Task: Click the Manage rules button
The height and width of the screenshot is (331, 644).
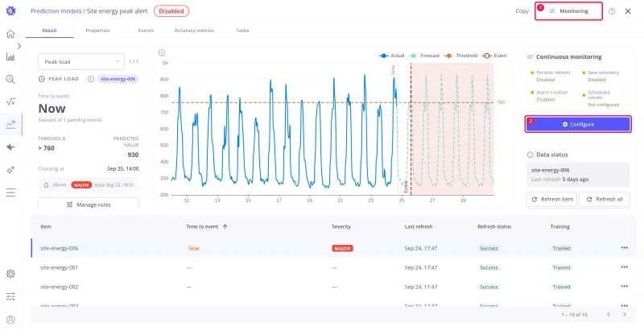Action: click(89, 204)
